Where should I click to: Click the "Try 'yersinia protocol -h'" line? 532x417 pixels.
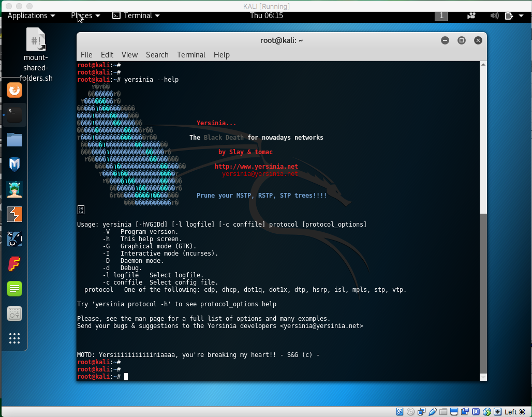tap(176, 304)
